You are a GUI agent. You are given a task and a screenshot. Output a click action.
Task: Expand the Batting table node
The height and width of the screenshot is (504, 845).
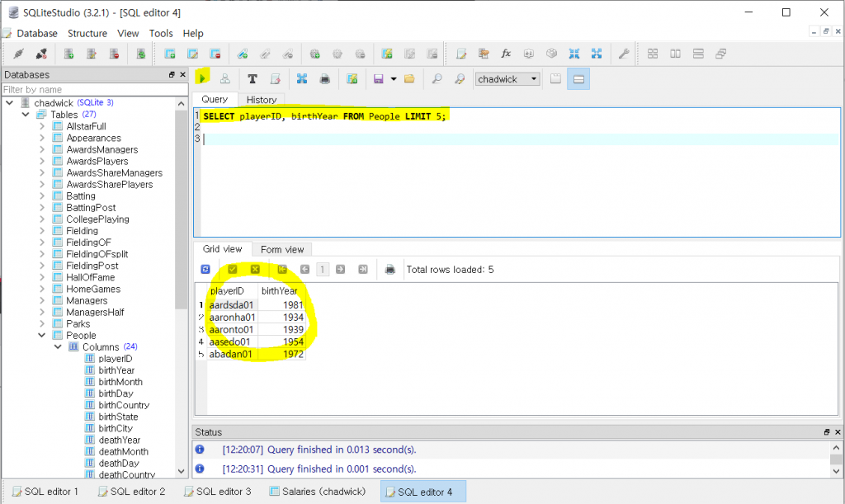tap(42, 196)
